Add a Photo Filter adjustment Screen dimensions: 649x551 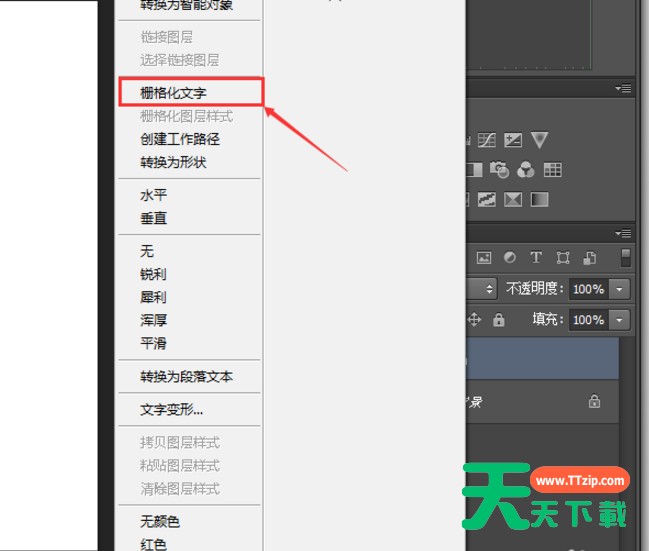click(500, 170)
